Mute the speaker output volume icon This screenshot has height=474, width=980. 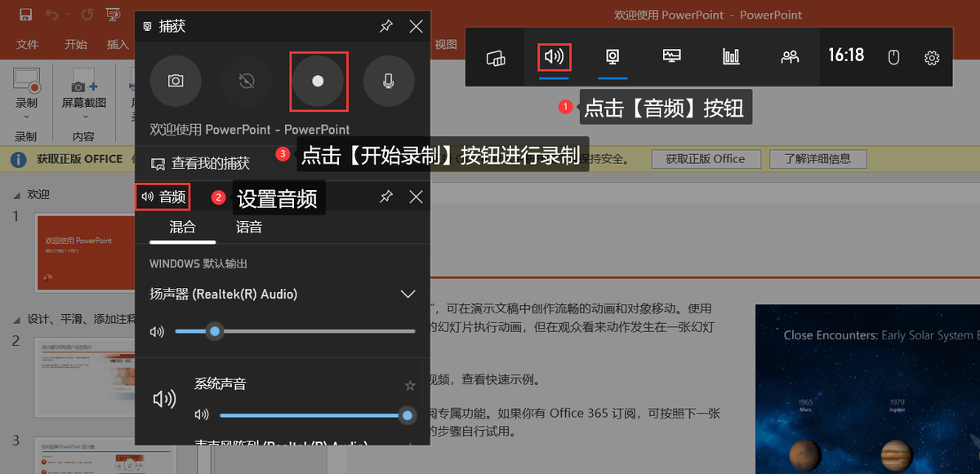(x=157, y=331)
